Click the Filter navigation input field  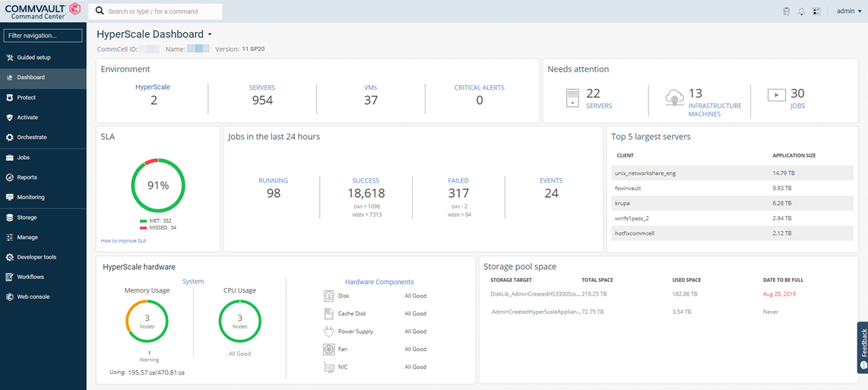(43, 36)
